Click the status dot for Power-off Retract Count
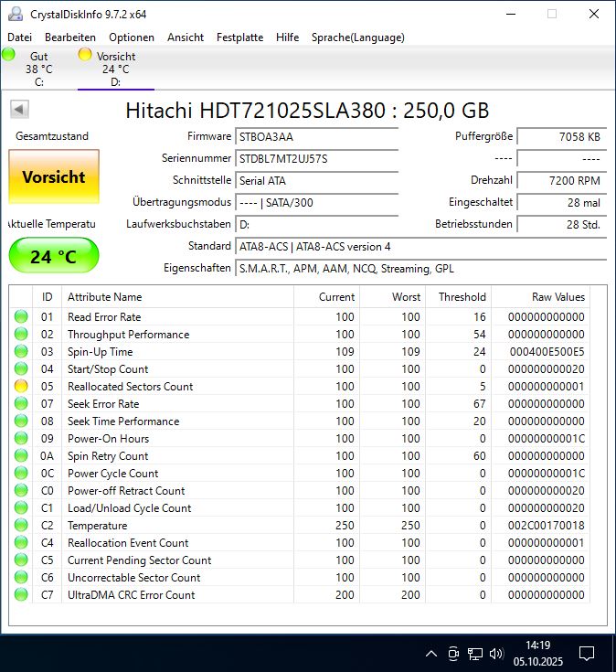Viewport: 616px width, 672px height. pyautogui.click(x=21, y=490)
